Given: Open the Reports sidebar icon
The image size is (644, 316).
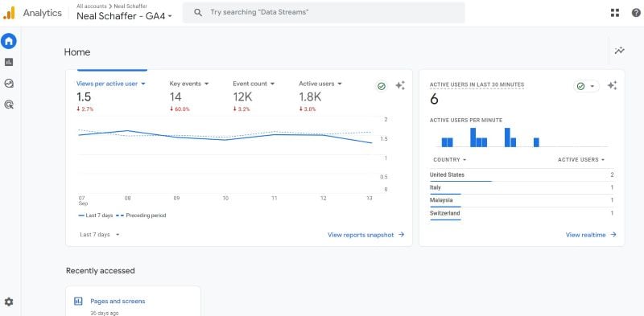Looking at the screenshot, I should 9,62.
